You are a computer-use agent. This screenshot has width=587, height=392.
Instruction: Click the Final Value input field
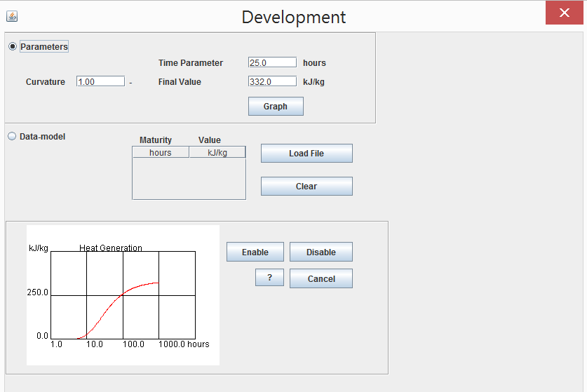(272, 81)
